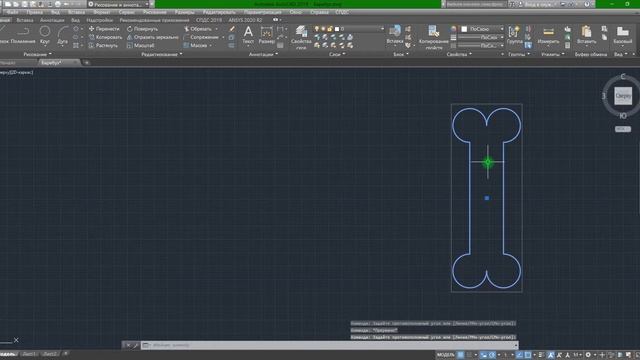The height and width of the screenshot is (360, 640).
Task: Select the Circle (Круг) drawing tool
Action: (x=45, y=34)
